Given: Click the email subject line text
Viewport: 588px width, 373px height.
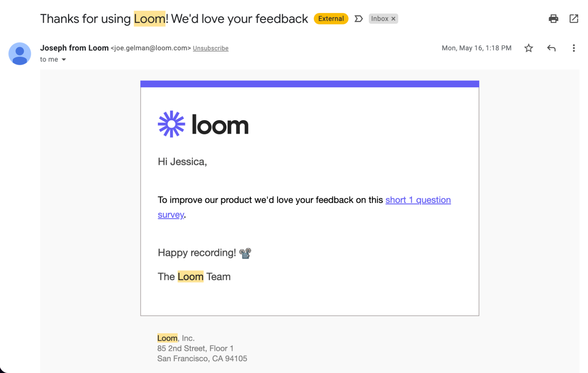Looking at the screenshot, I should [174, 19].
